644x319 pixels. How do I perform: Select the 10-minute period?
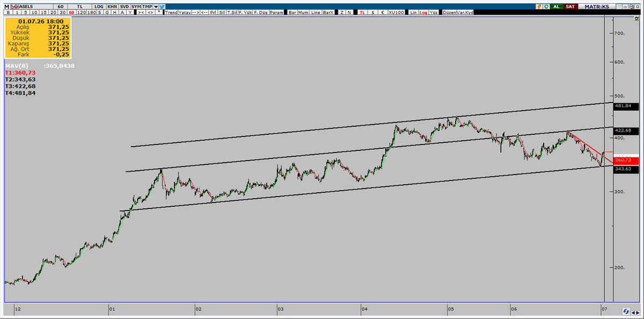coord(34,12)
